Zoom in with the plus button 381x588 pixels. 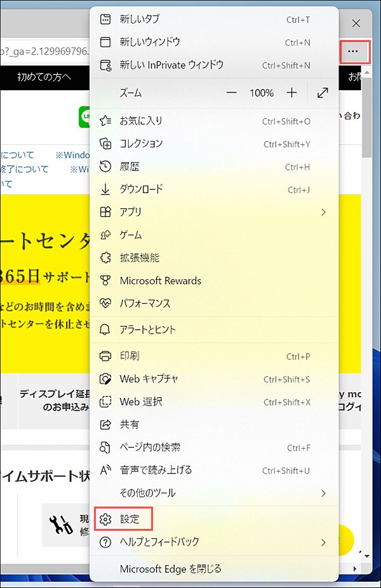(x=292, y=93)
